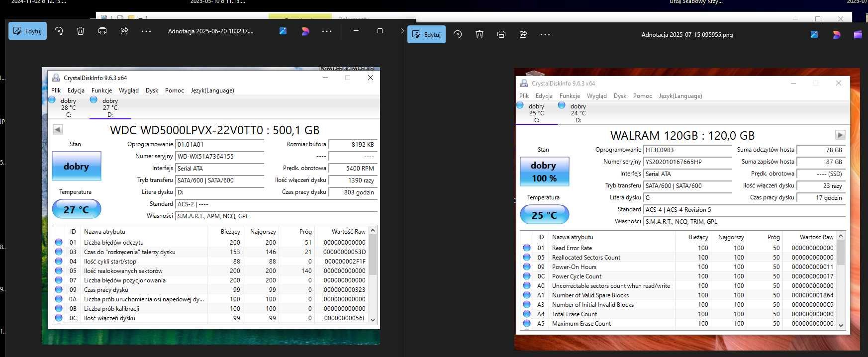Rotate image in Adnotacja 2025-07-15 window
The width and height of the screenshot is (868, 357).
click(458, 34)
